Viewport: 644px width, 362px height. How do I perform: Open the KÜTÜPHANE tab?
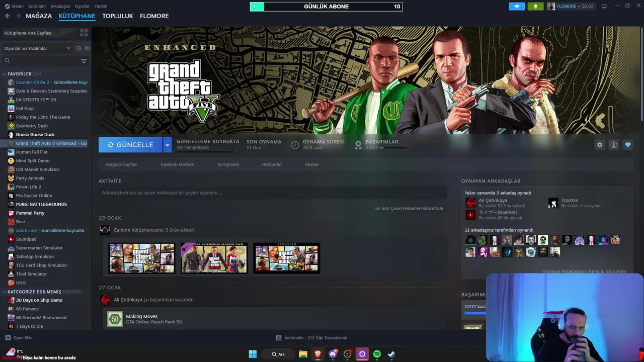(x=77, y=16)
